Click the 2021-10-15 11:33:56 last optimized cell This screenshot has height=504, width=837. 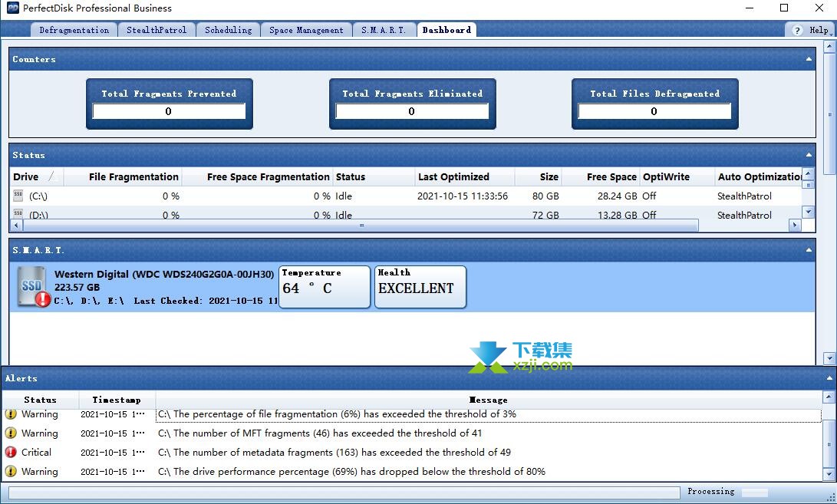click(x=463, y=196)
